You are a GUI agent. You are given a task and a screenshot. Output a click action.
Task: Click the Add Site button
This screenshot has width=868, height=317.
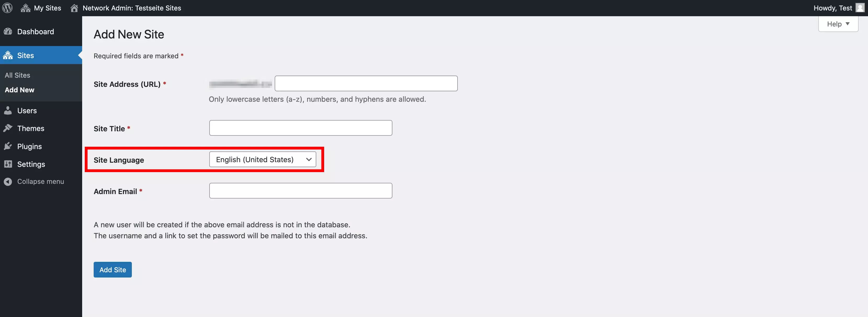point(112,269)
